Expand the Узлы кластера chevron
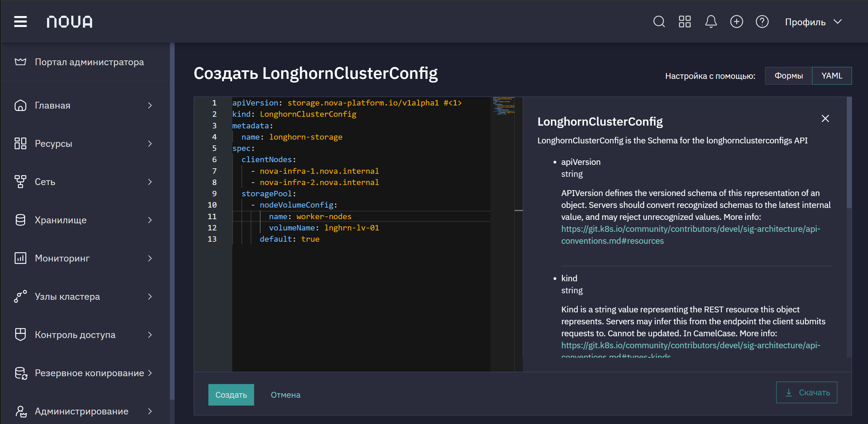 point(150,297)
